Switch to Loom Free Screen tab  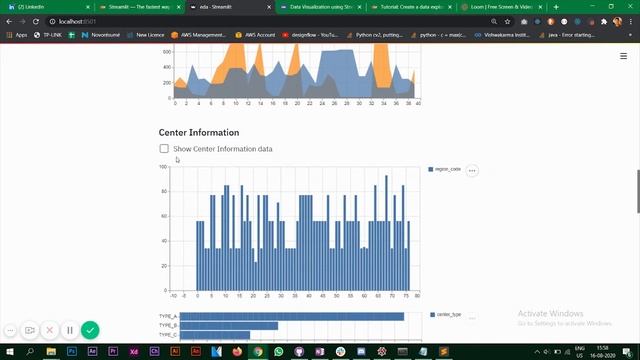[x=502, y=7]
